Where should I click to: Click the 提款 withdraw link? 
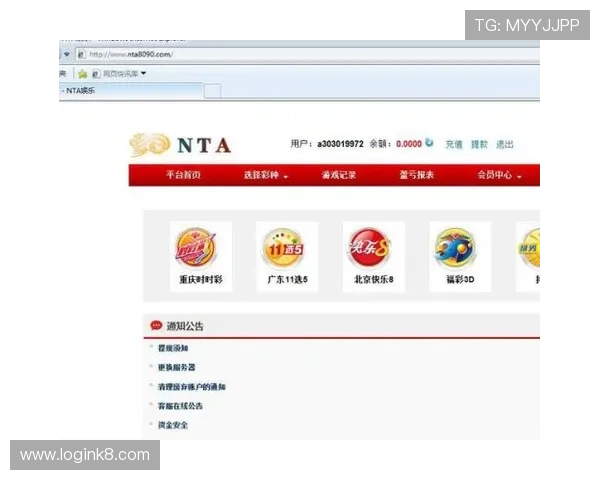tap(479, 144)
